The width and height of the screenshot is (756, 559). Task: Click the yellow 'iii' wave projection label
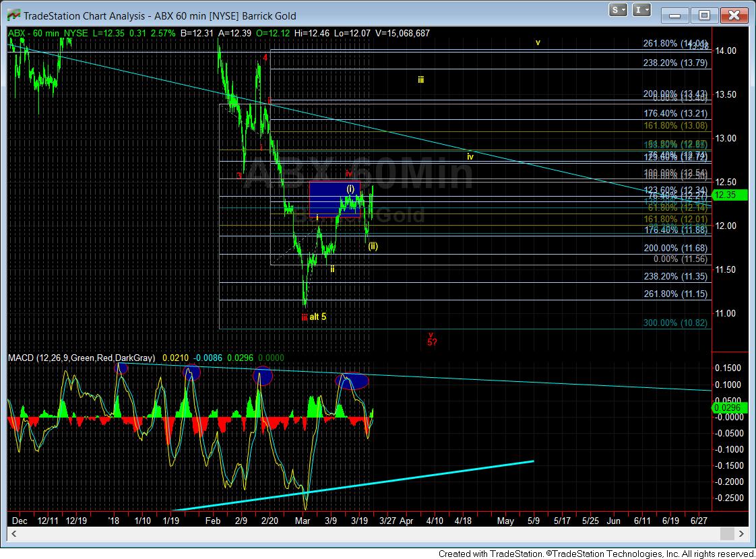click(420, 79)
